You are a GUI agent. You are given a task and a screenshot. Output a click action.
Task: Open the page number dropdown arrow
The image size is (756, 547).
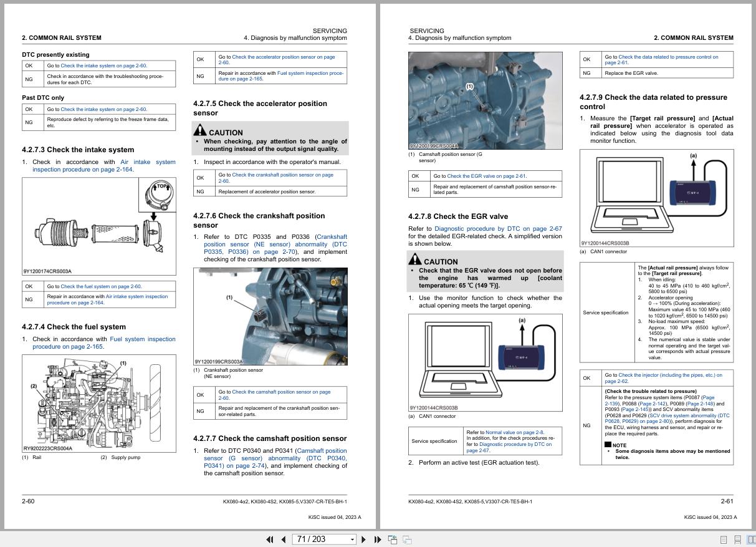tap(352, 540)
